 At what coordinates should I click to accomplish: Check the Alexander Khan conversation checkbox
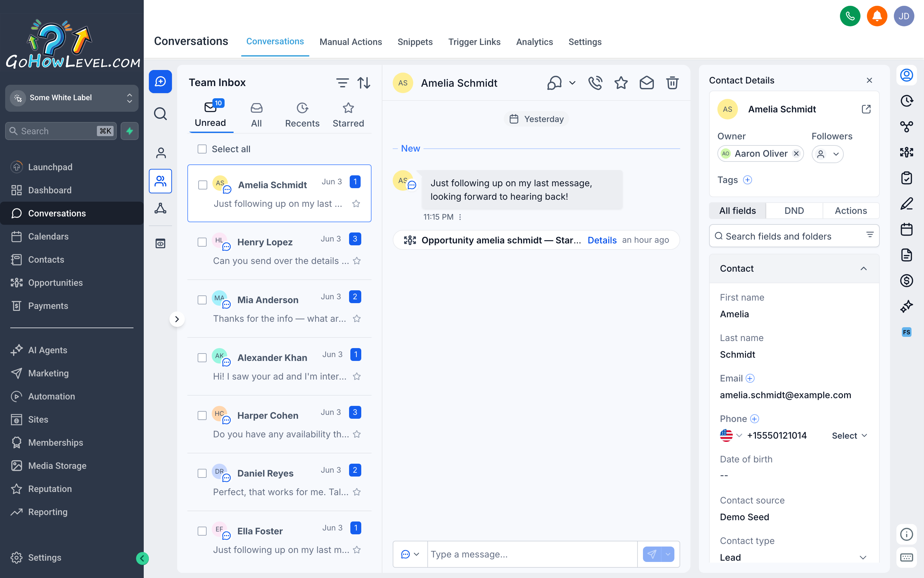pos(202,357)
